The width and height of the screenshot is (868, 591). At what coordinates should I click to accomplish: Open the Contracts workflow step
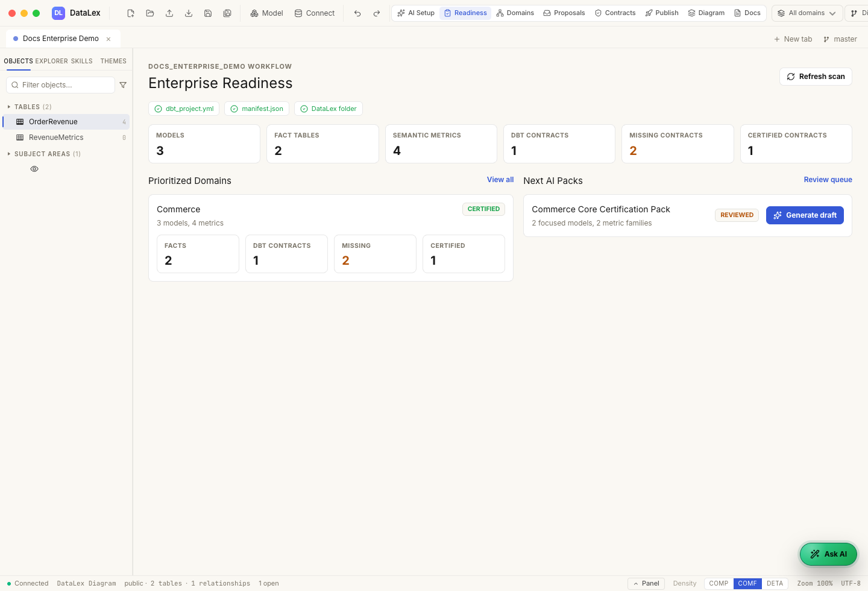(x=615, y=13)
